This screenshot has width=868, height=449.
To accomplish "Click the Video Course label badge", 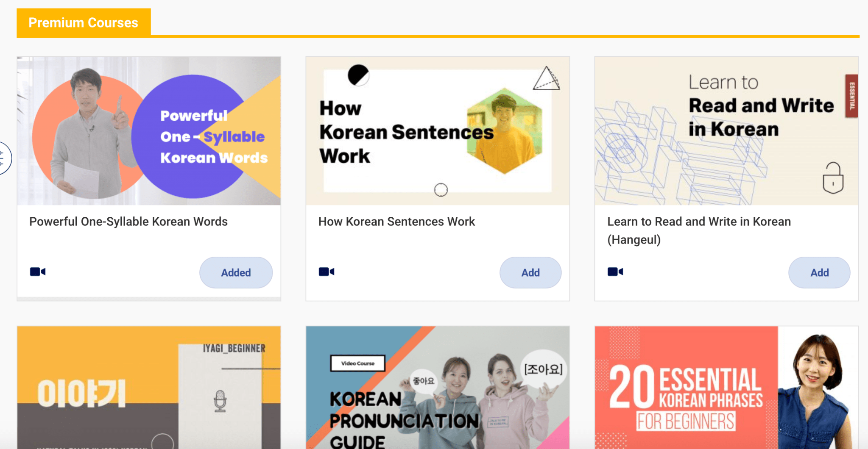I will click(357, 363).
